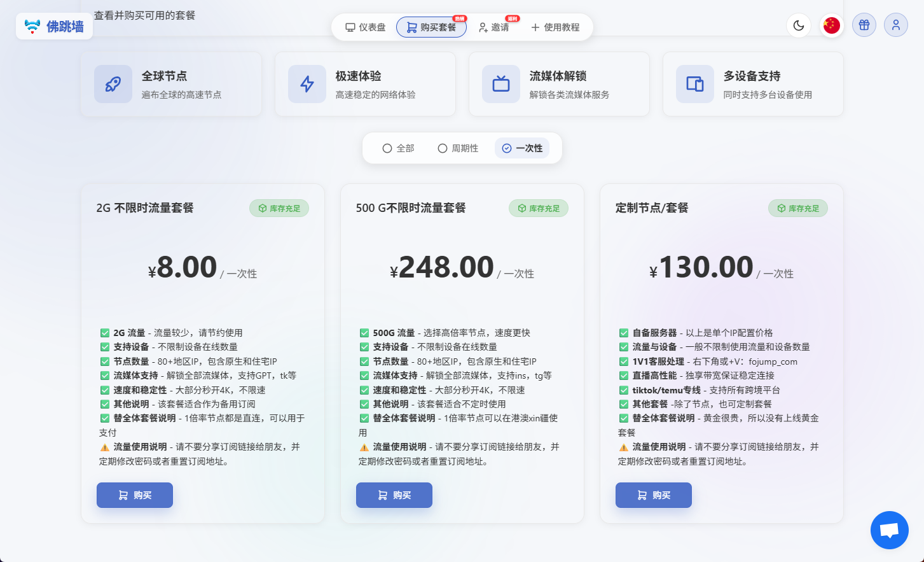Click the 定制节点/套餐 title
Screen dimensions: 924x562
(x=652, y=208)
